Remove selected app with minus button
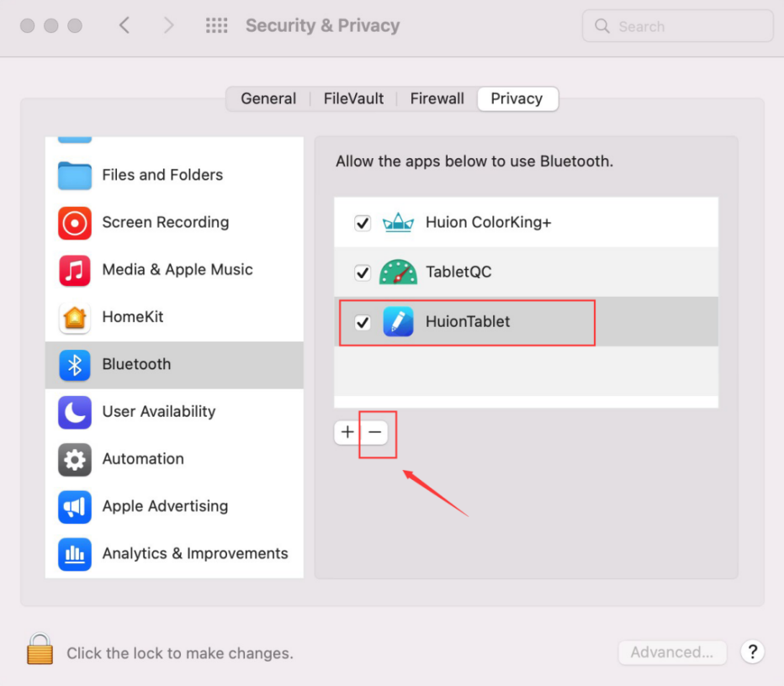 (375, 431)
